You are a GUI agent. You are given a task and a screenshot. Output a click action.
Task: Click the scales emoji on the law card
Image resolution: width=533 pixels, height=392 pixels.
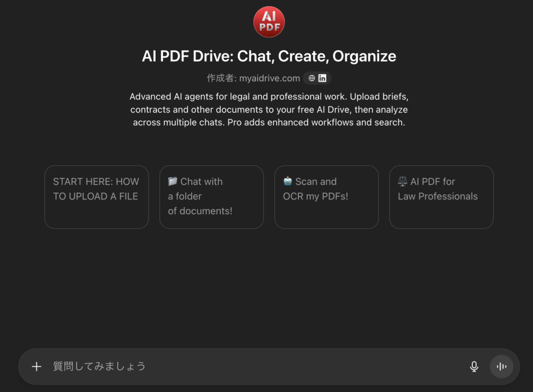(x=403, y=181)
